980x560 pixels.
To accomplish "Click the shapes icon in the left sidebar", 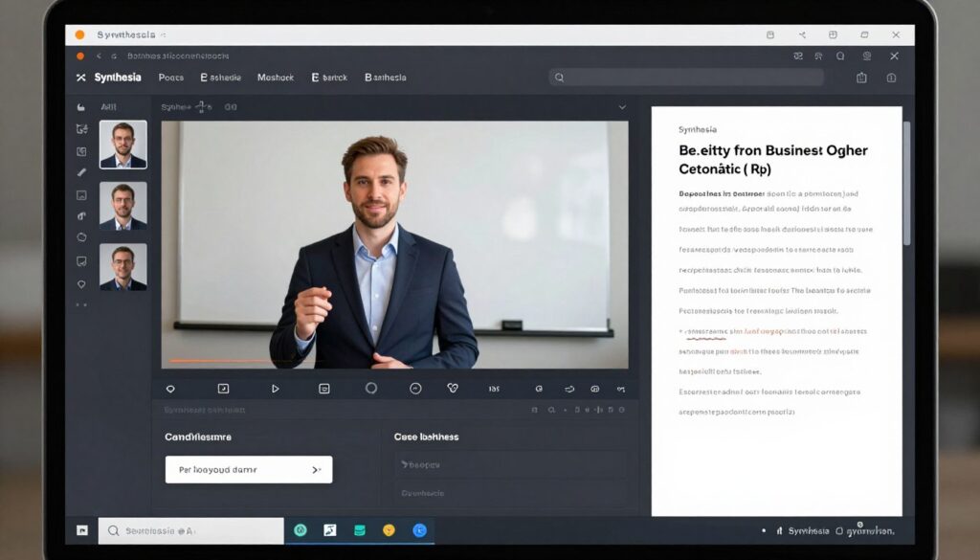I will [x=81, y=237].
